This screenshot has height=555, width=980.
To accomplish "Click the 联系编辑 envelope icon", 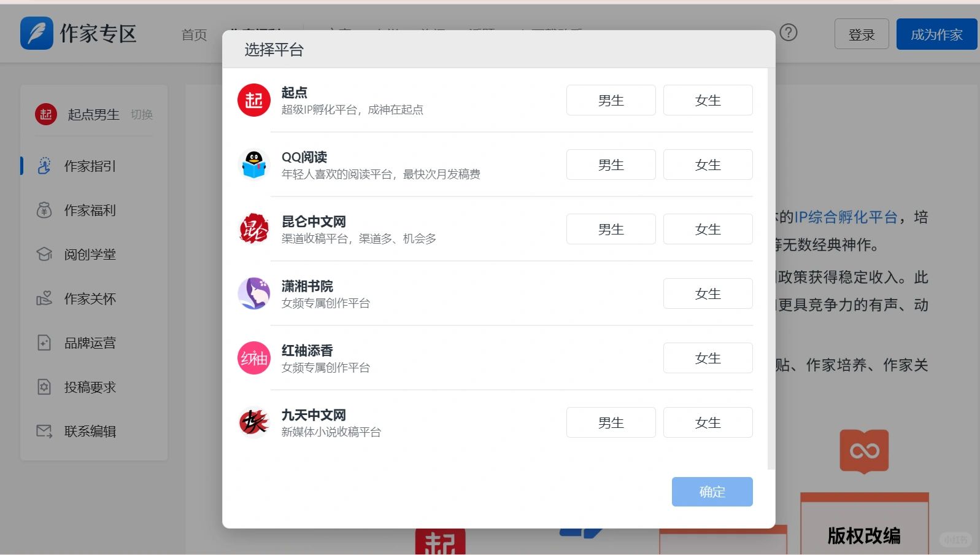I will (44, 431).
